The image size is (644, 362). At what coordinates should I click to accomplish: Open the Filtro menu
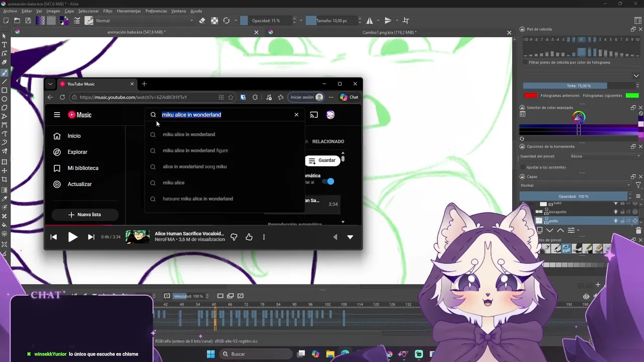[x=108, y=11]
